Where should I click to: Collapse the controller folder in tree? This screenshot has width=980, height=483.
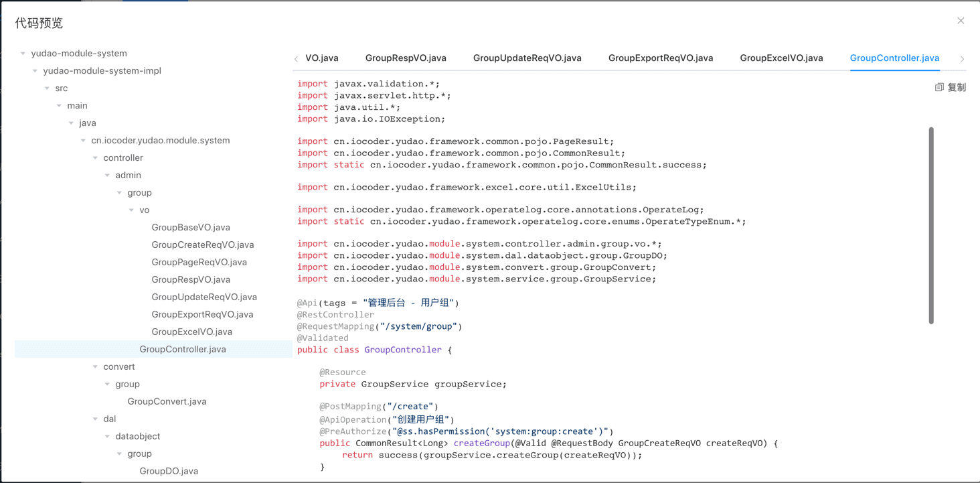coord(96,158)
